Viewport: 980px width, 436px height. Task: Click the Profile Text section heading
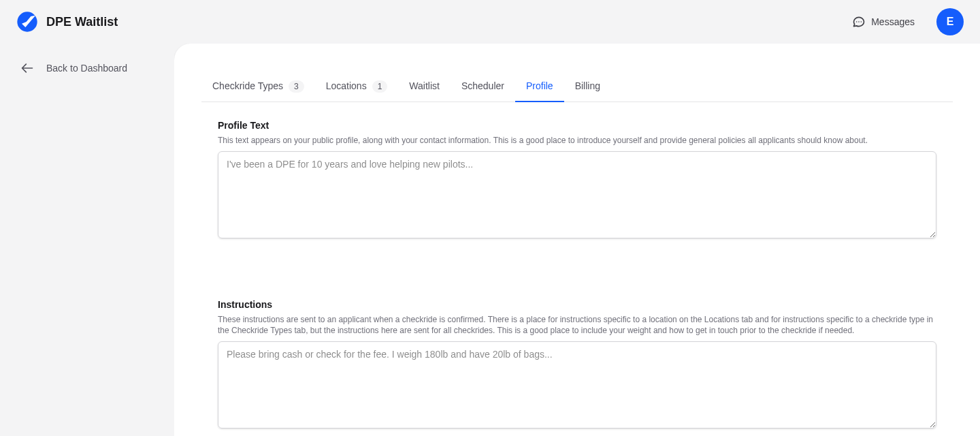[243, 125]
